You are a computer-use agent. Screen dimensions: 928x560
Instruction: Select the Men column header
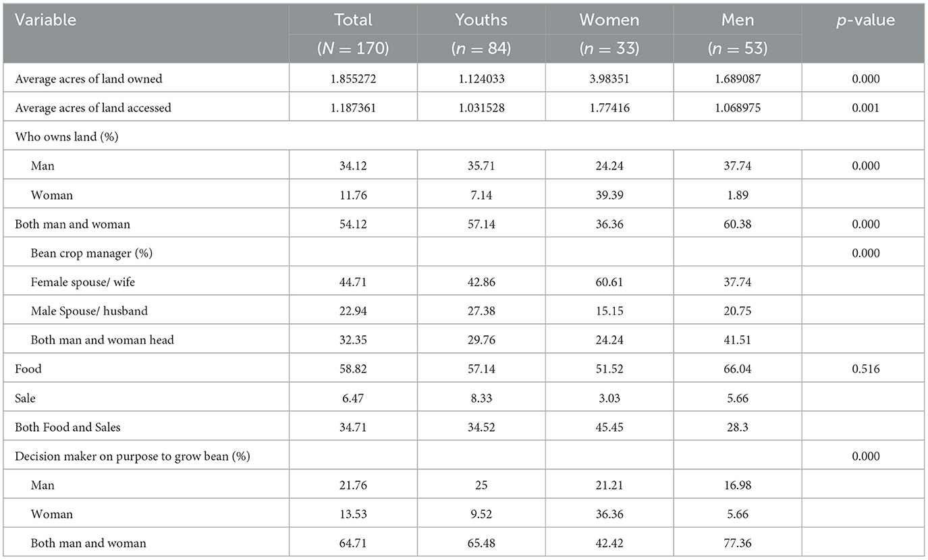[x=737, y=20]
